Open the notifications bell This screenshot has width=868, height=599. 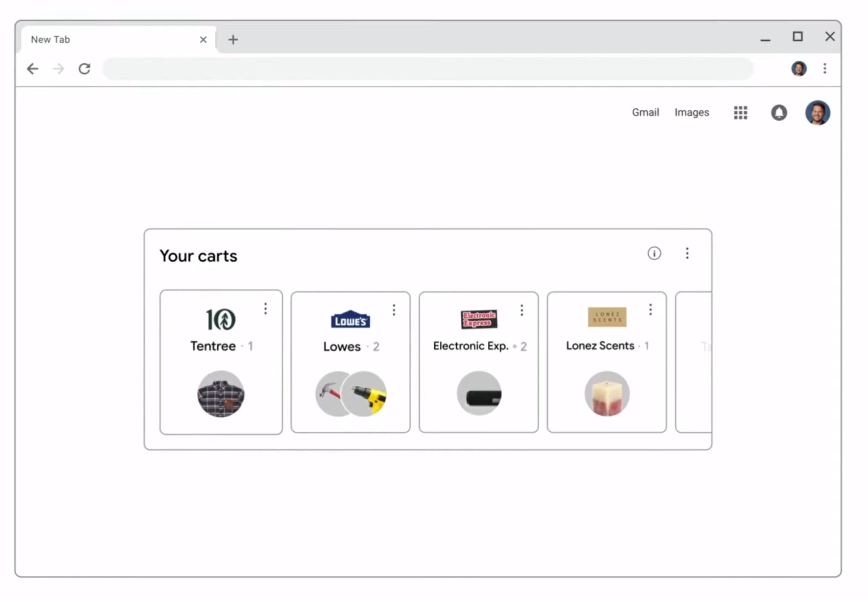779,113
